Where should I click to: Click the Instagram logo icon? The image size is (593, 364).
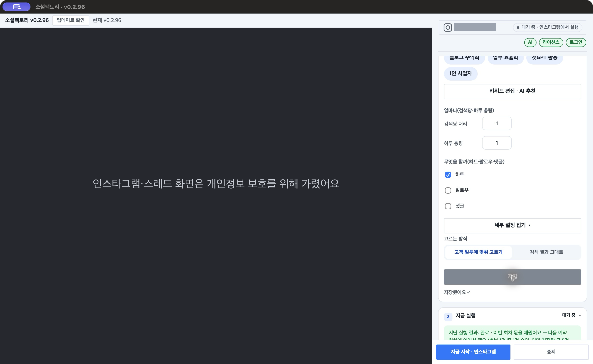coord(448,28)
